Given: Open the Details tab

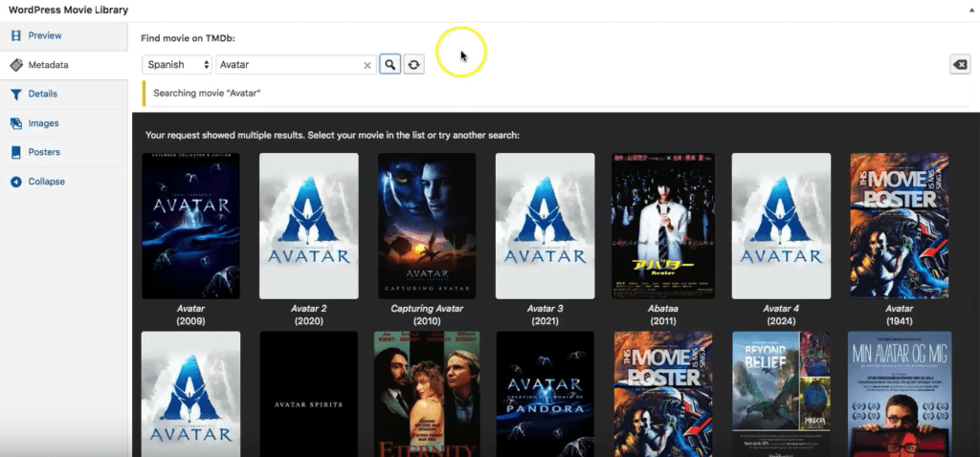Looking at the screenshot, I should click(x=64, y=94).
